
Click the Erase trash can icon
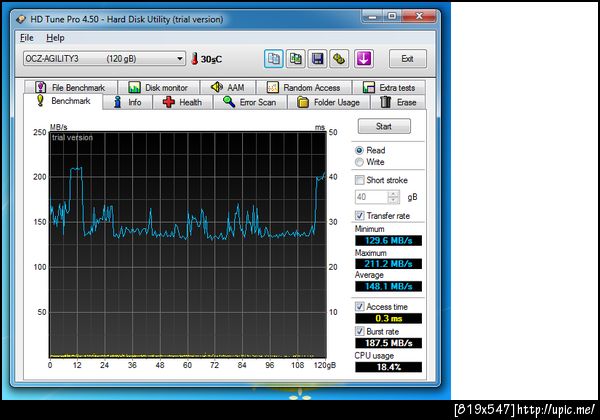pos(386,102)
